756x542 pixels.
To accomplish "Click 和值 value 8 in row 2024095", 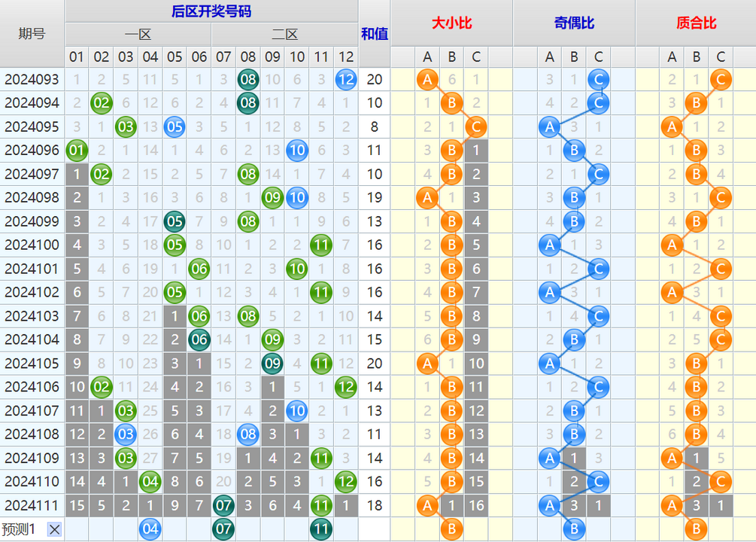I will click(375, 127).
